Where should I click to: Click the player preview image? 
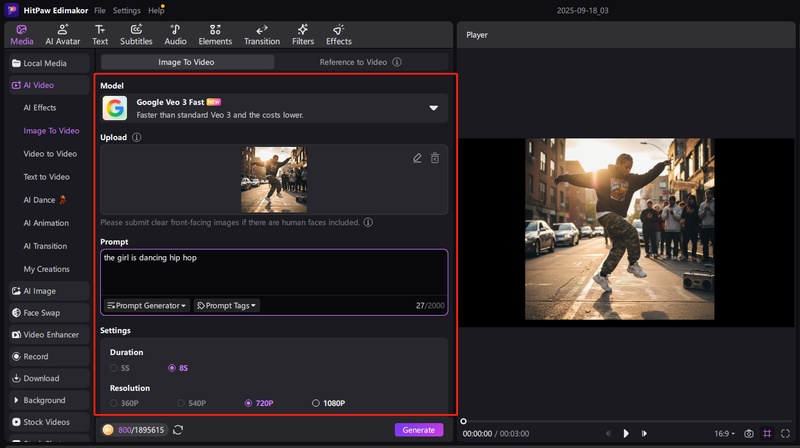[619, 229]
